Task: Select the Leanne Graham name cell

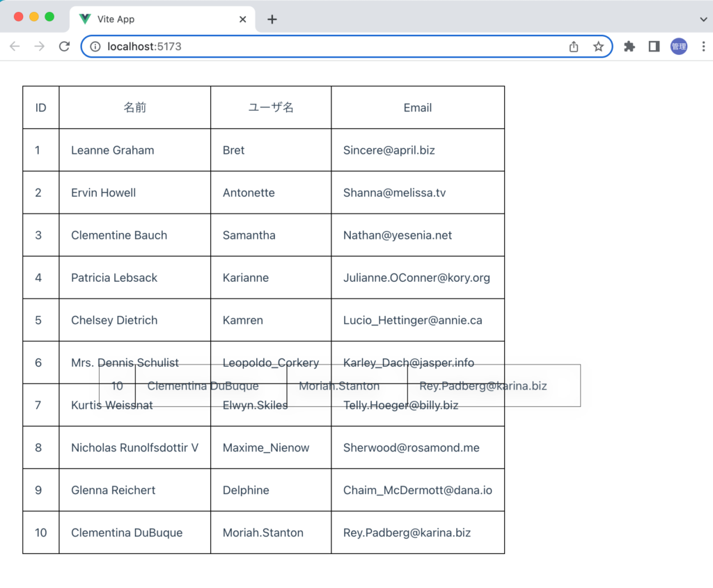Action: click(x=112, y=150)
